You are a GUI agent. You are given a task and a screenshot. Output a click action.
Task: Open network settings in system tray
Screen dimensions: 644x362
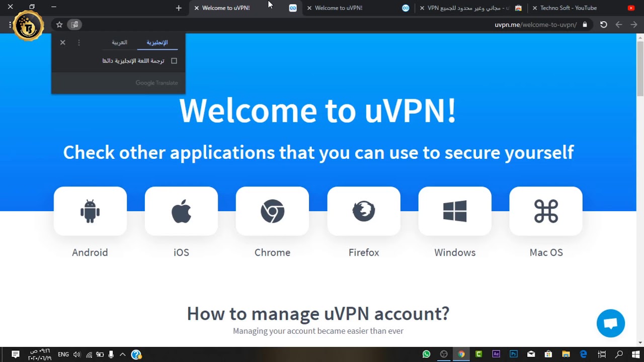pyautogui.click(x=89, y=354)
